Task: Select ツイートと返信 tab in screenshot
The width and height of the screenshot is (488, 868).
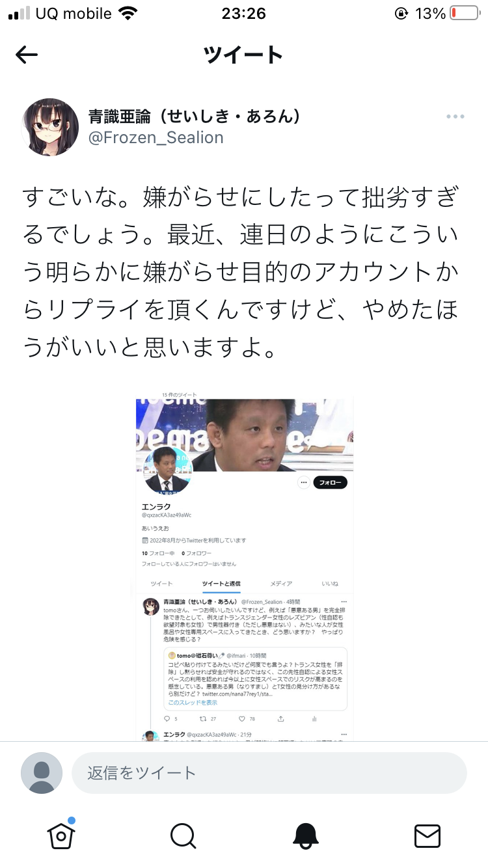Action: (221, 584)
